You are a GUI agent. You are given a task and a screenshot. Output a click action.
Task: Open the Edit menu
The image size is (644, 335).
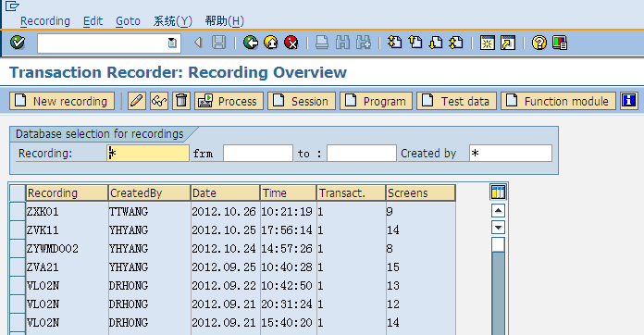click(x=93, y=21)
